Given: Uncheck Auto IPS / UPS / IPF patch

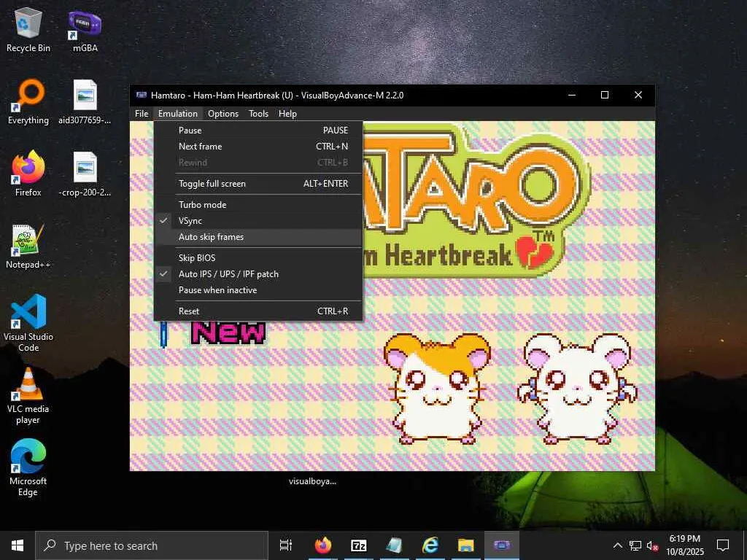Looking at the screenshot, I should (x=258, y=274).
